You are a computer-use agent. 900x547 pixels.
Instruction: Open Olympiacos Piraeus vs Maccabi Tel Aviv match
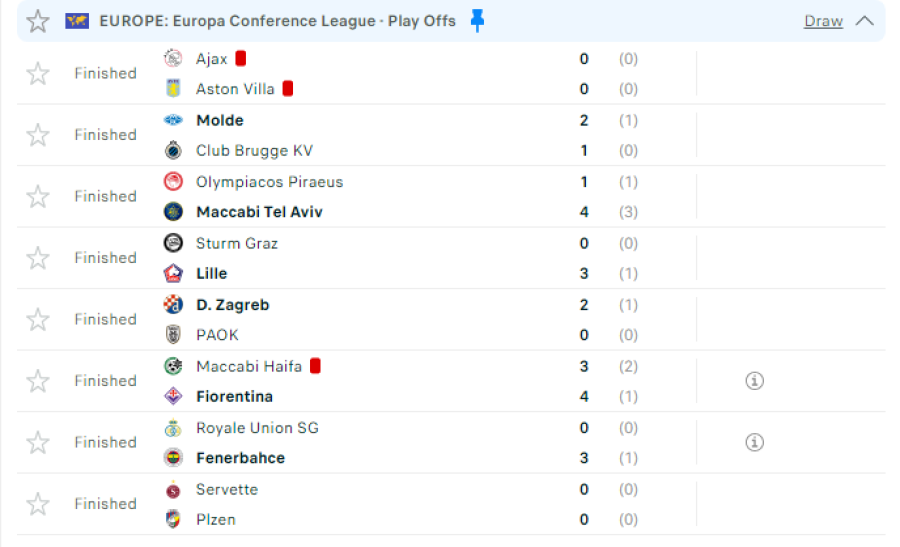[x=451, y=197]
